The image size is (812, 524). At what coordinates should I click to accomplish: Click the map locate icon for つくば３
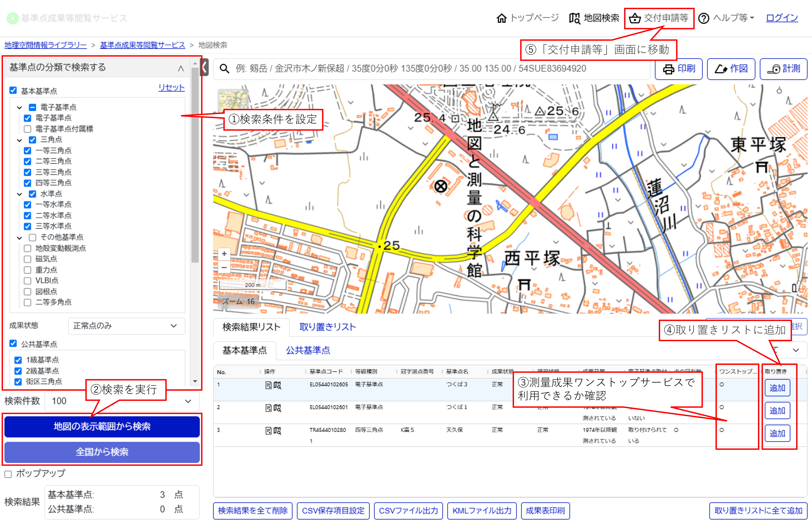tap(278, 385)
